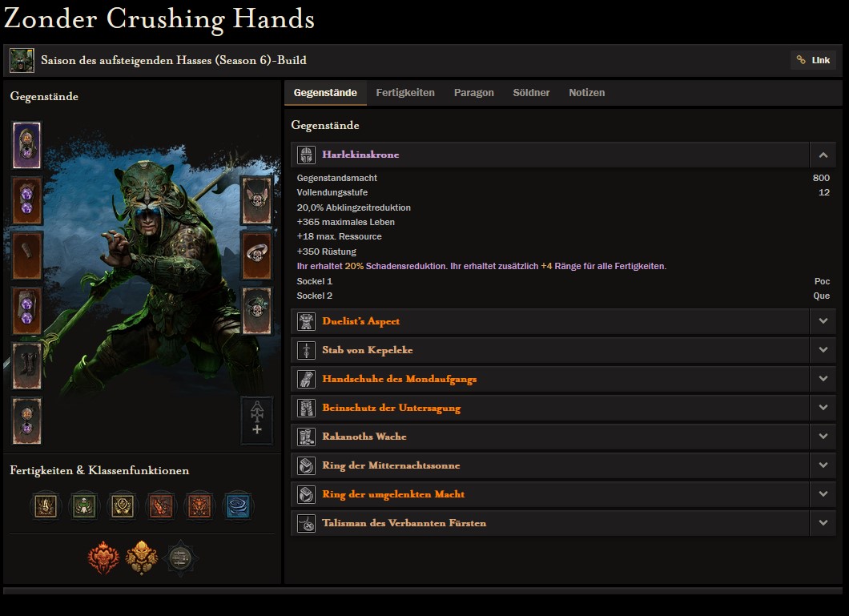849x616 pixels.
Task: Select the green skill icon with a skull
Action: [x=84, y=506]
